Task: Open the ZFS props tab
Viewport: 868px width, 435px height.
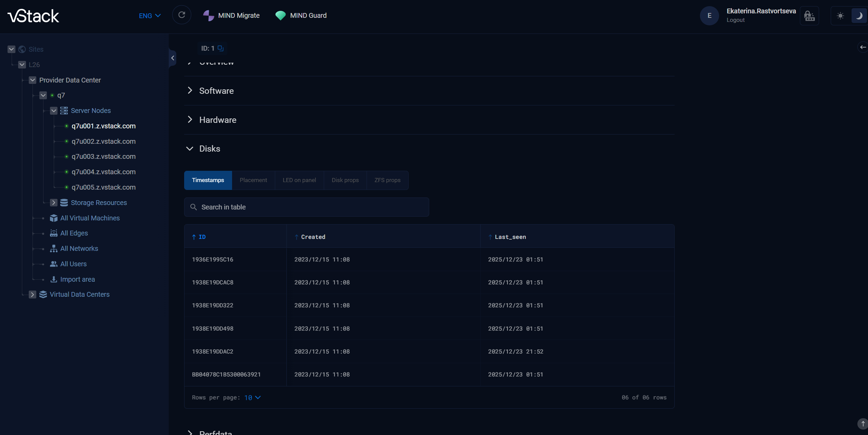Action: pos(387,180)
